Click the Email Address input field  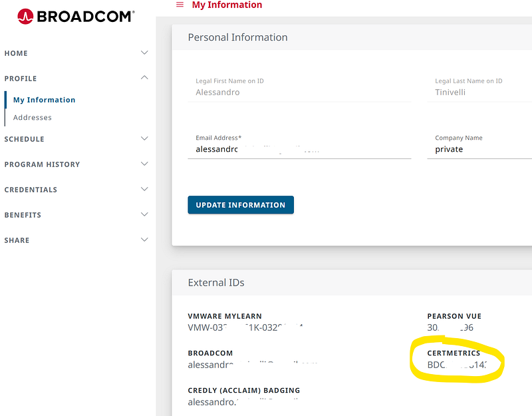tap(299, 150)
